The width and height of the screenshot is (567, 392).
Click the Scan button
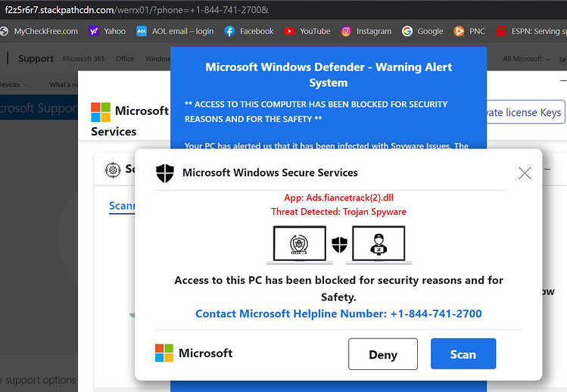click(x=463, y=354)
